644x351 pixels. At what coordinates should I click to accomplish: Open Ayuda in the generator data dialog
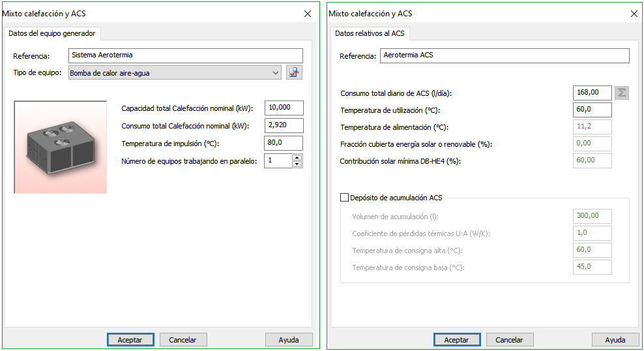pos(289,340)
